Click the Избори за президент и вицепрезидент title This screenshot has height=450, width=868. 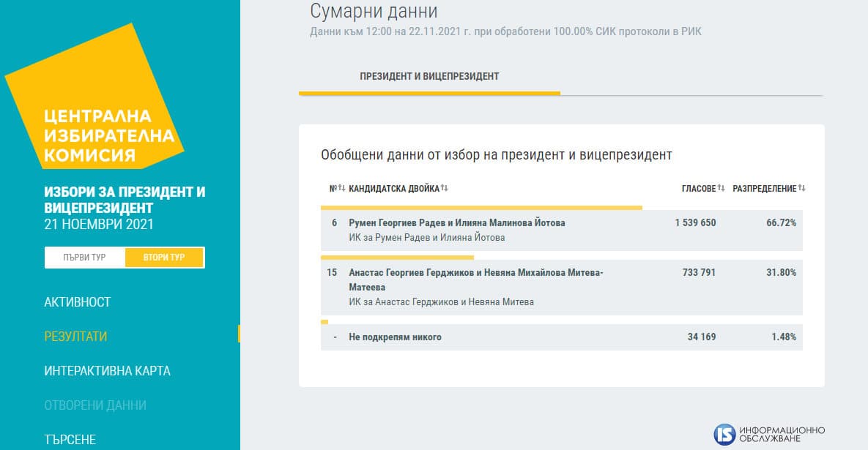point(125,200)
